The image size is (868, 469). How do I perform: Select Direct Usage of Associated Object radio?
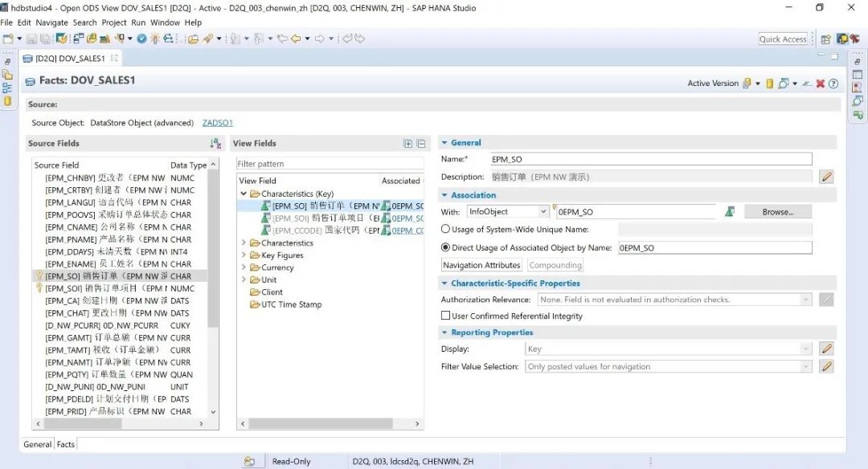(x=445, y=247)
